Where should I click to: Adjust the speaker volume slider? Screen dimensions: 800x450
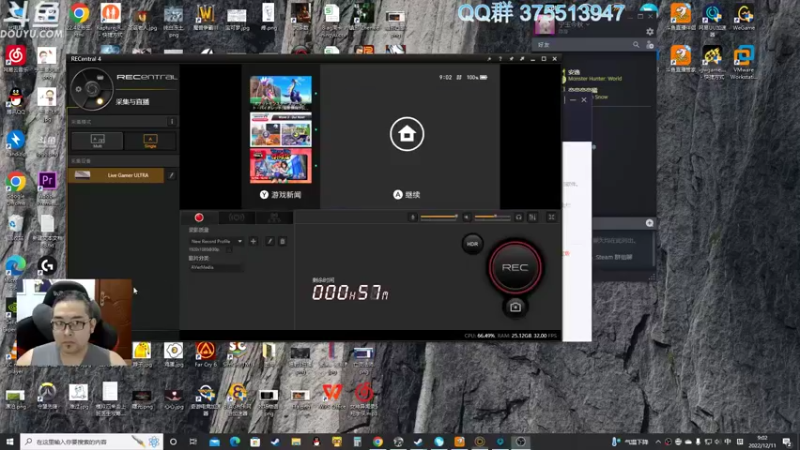coord(493,217)
